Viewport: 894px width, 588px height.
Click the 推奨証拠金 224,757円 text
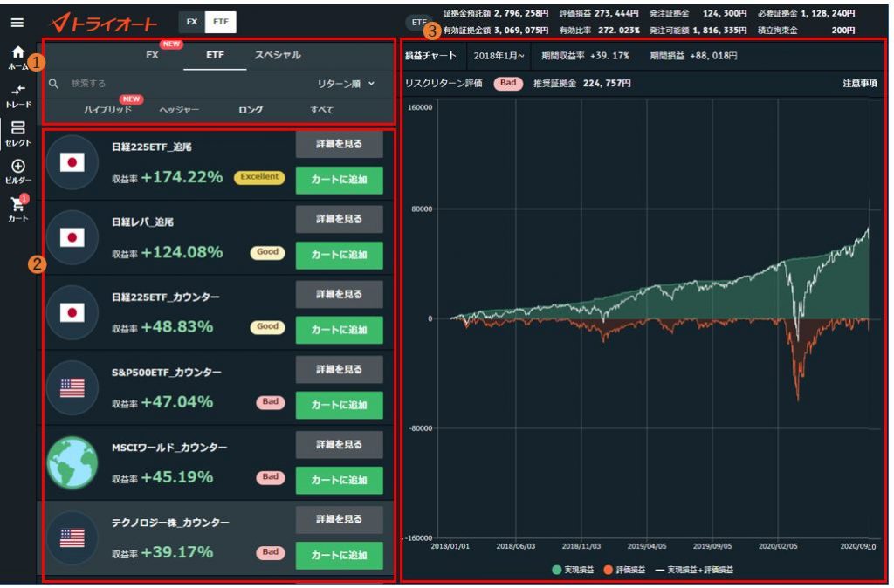(582, 84)
